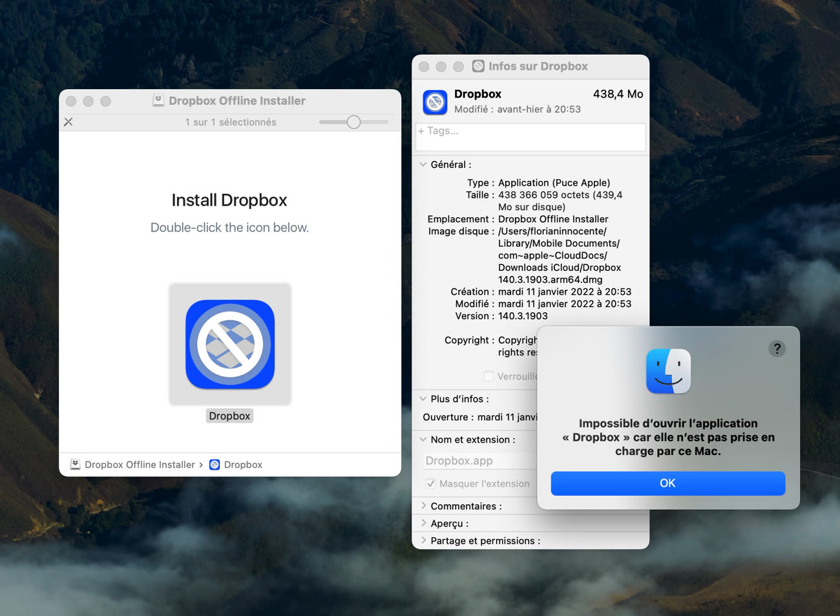
Task: Toggle the Masquer l'extension checkbox
Action: point(430,483)
